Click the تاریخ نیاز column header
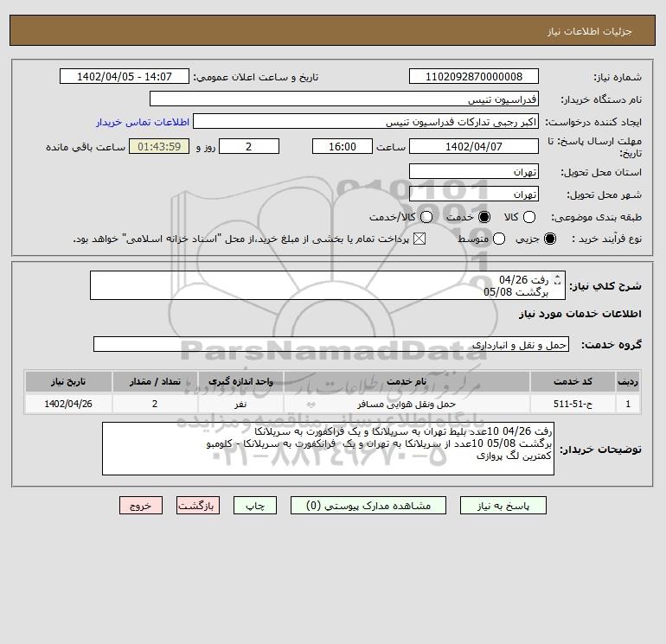 [x=68, y=381]
